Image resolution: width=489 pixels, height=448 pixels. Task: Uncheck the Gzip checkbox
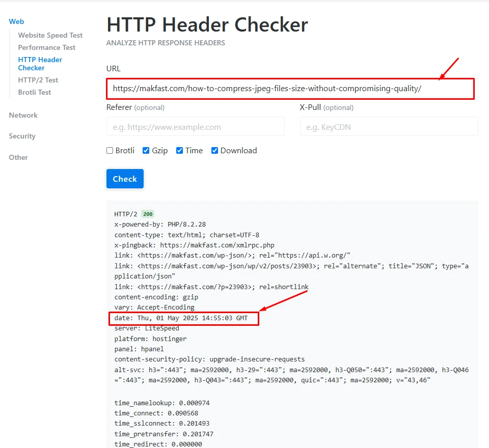coord(146,151)
